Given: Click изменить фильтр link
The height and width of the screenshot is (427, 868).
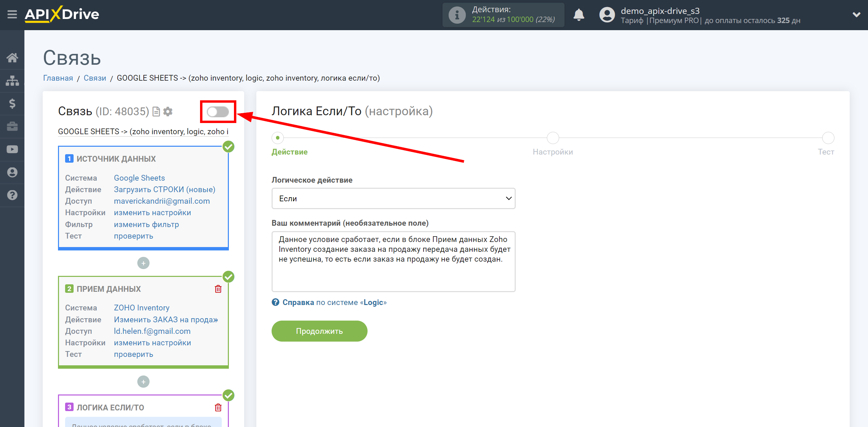Looking at the screenshot, I should coord(146,224).
